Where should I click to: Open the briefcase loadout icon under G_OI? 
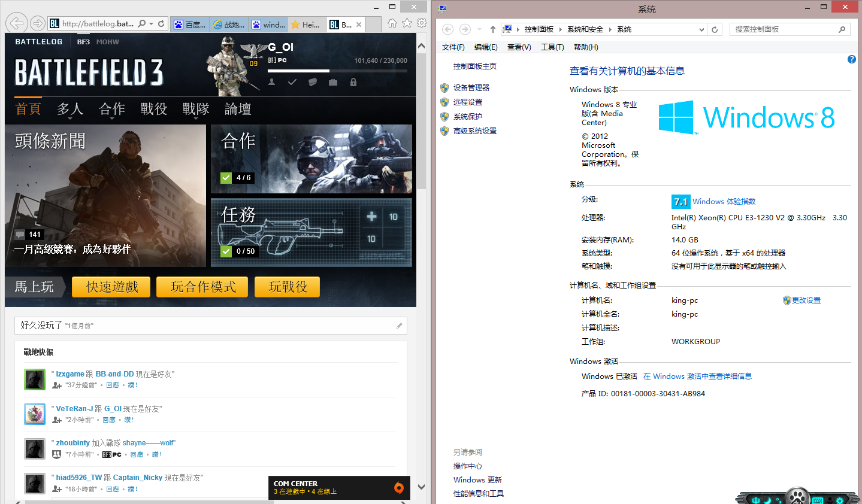[333, 82]
